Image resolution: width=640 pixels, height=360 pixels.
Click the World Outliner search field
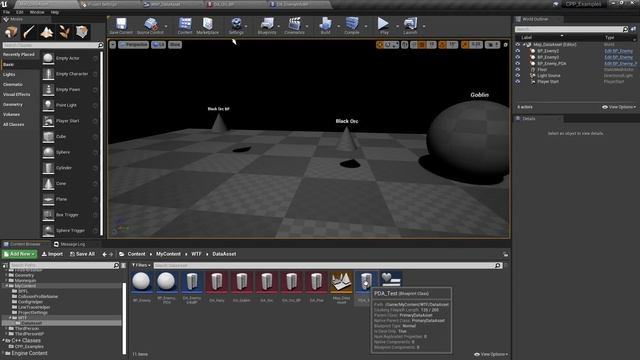[568, 29]
